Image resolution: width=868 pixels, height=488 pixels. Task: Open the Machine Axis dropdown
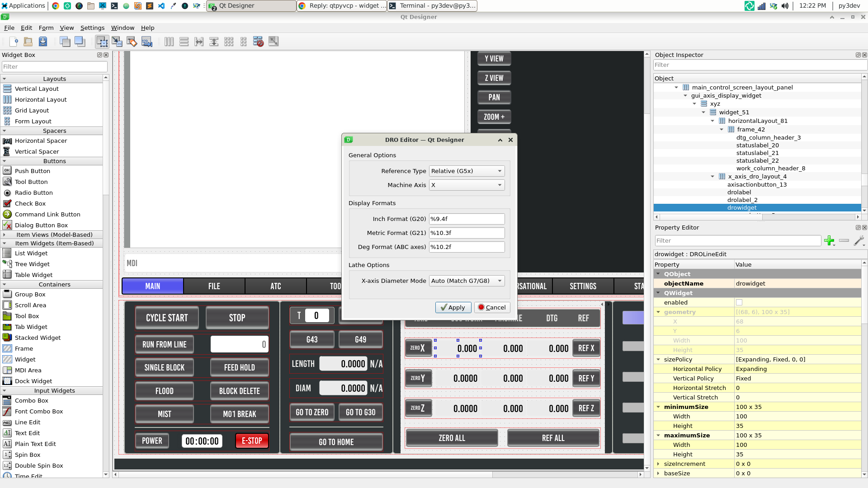tap(467, 185)
